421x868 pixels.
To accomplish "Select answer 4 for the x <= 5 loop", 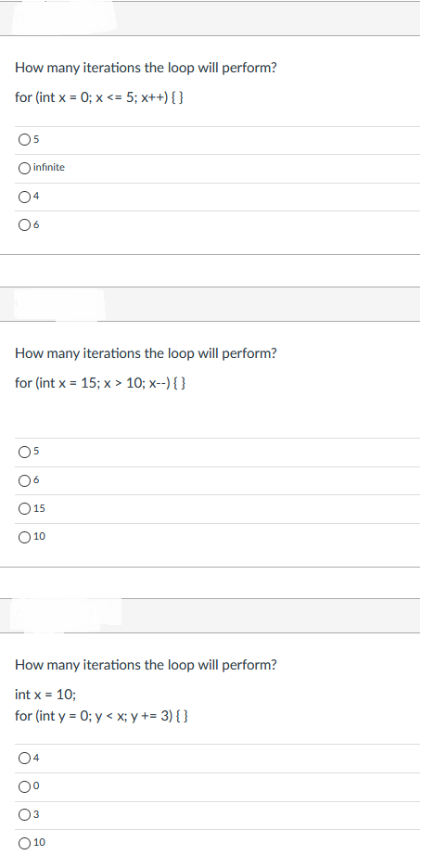I will coord(24,196).
